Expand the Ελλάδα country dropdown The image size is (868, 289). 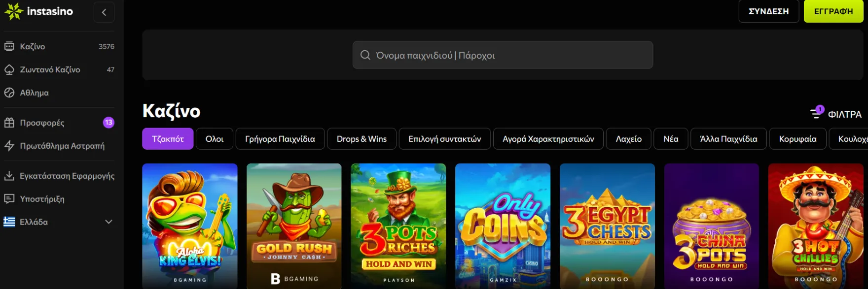coord(59,222)
